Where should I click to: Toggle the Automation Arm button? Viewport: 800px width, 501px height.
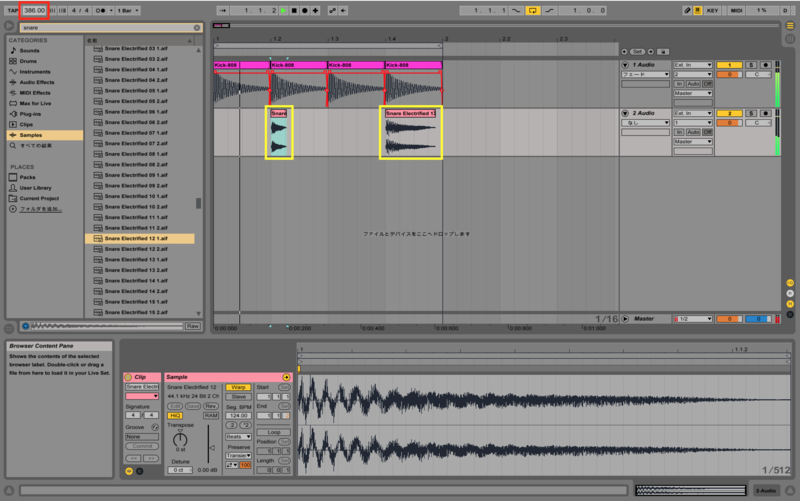click(x=333, y=10)
